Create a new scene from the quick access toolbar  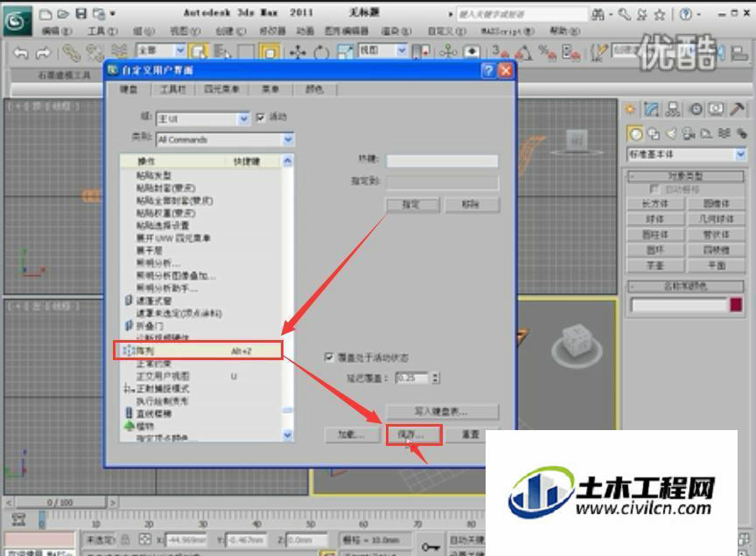(45, 14)
